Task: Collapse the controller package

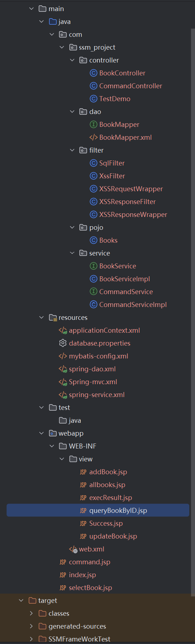Action: (72, 60)
